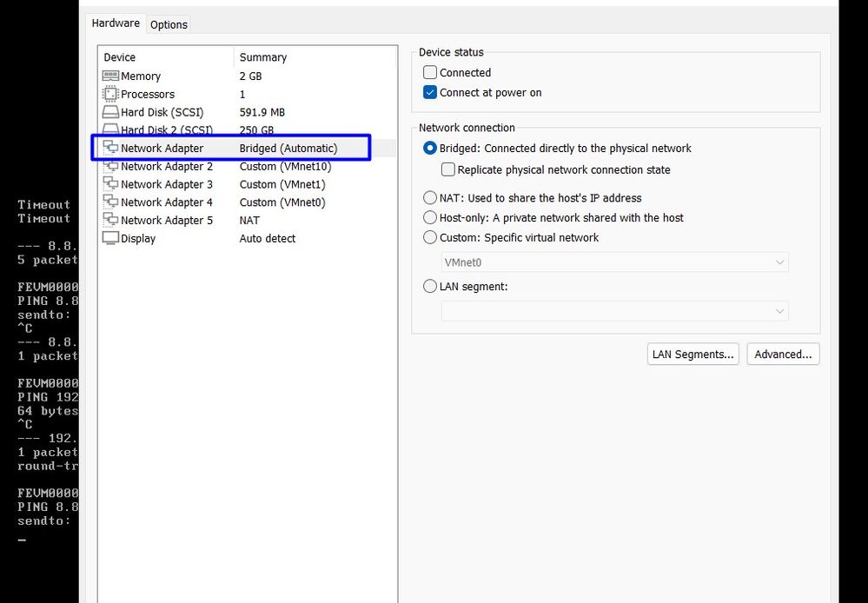The height and width of the screenshot is (603, 868).
Task: Click the Network Adapter 4 icon
Action: tap(110, 202)
